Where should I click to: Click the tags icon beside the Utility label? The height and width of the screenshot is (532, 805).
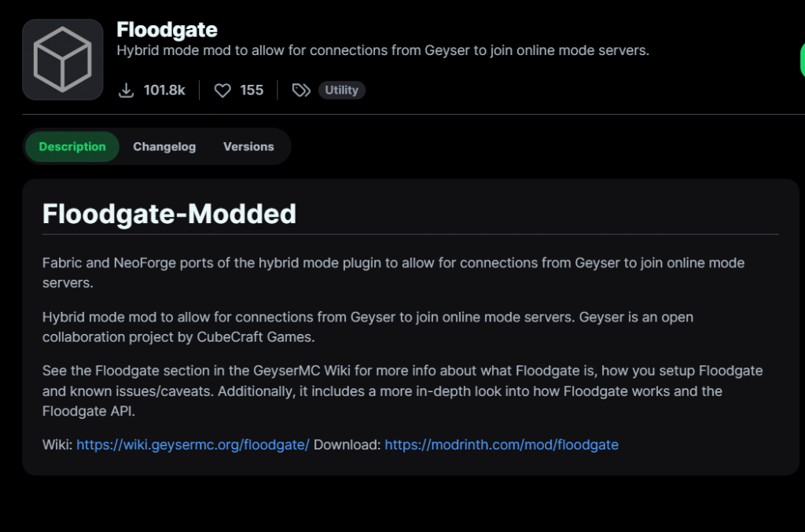300,90
